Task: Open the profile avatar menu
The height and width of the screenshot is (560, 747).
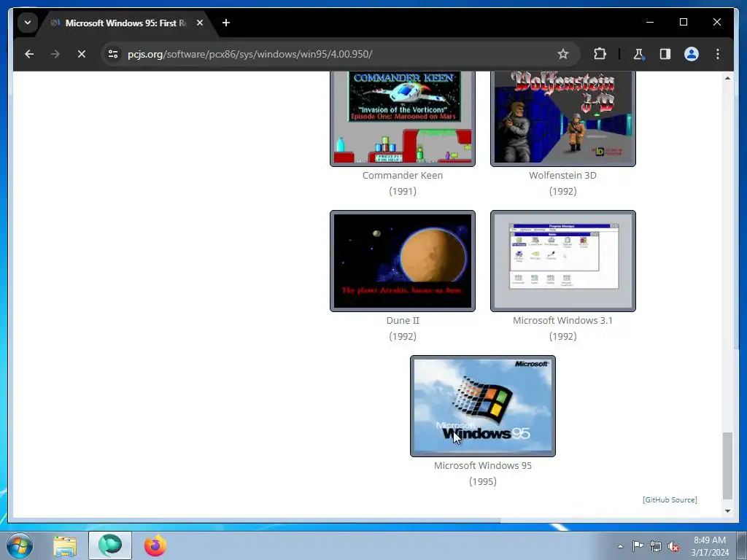Action: (692, 54)
